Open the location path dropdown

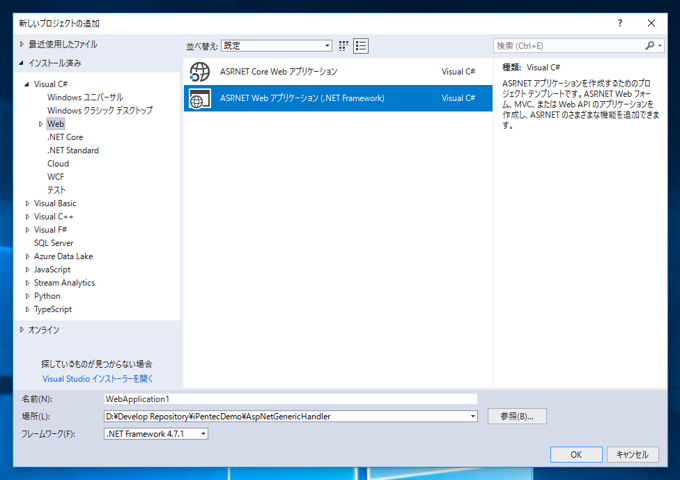473,416
